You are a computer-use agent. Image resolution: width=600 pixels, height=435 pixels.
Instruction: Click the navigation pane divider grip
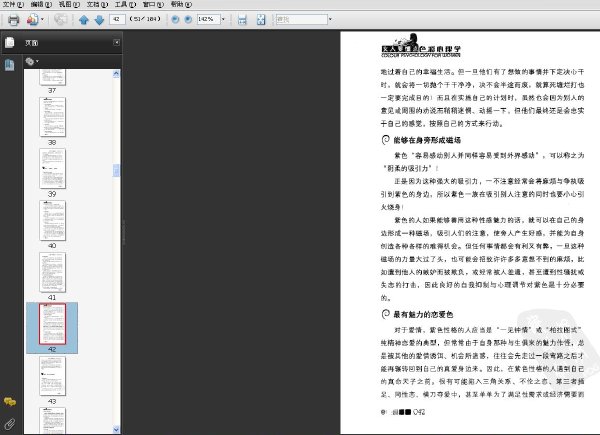click(123, 232)
